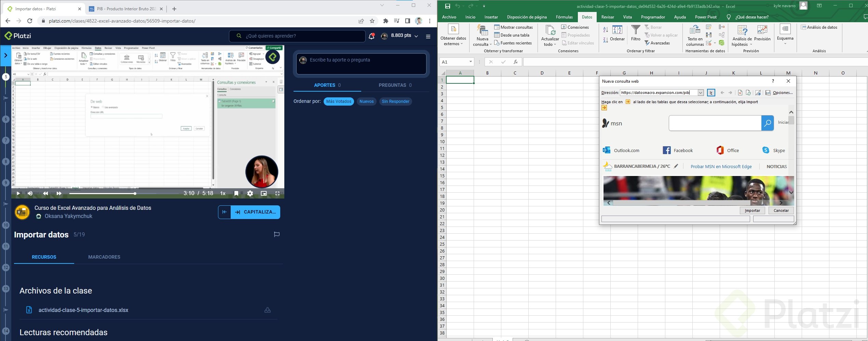This screenshot has height=341, width=868.
Task: Click the bookmark icon on the video player
Action: (236, 193)
